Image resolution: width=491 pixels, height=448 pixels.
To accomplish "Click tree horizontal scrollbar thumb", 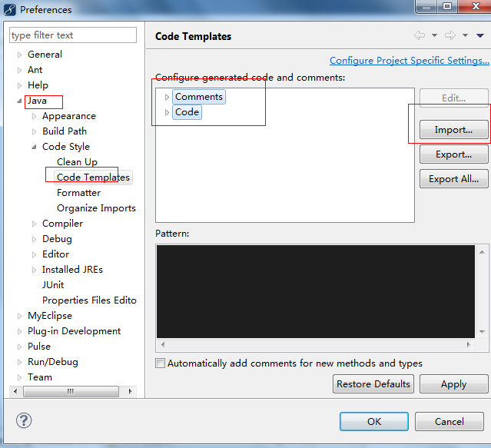I will (71, 391).
